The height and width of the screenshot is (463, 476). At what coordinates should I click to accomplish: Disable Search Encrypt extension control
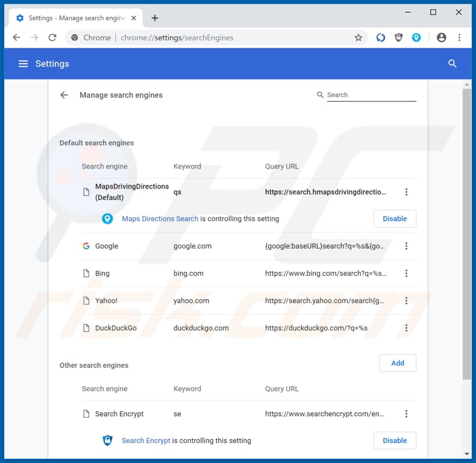tap(395, 441)
